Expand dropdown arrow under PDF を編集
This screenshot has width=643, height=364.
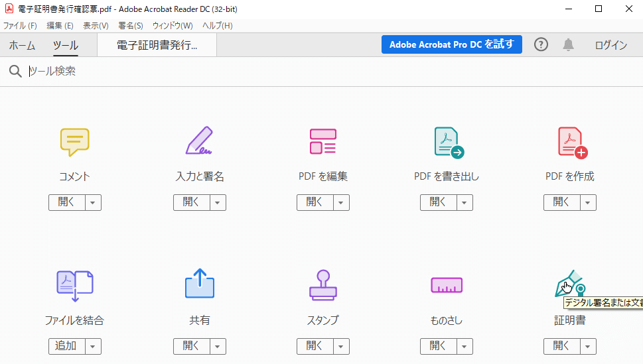click(342, 203)
